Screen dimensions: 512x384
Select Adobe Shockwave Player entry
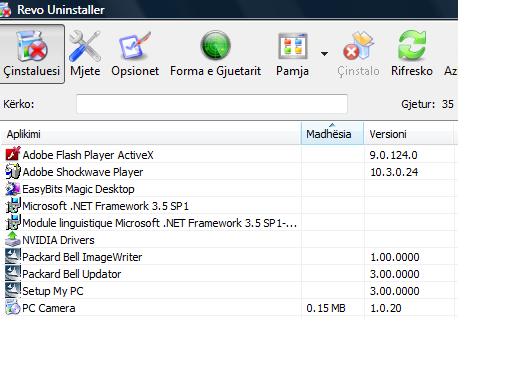(228, 172)
